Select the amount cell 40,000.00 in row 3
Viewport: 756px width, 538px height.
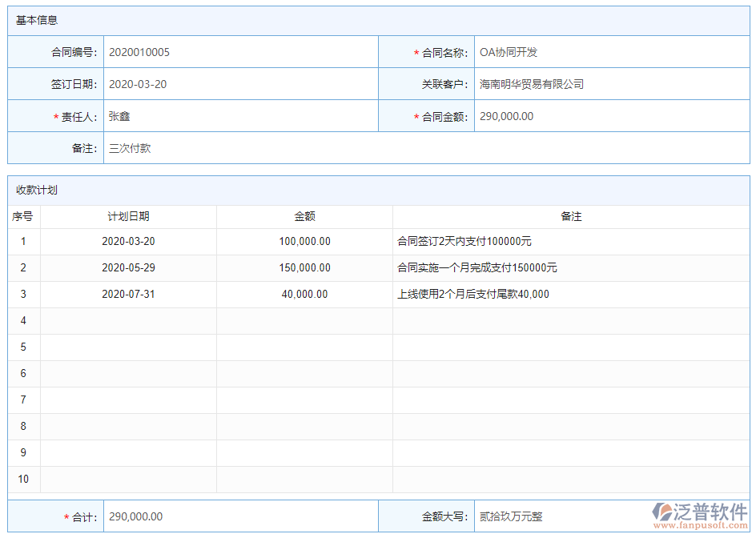304,294
